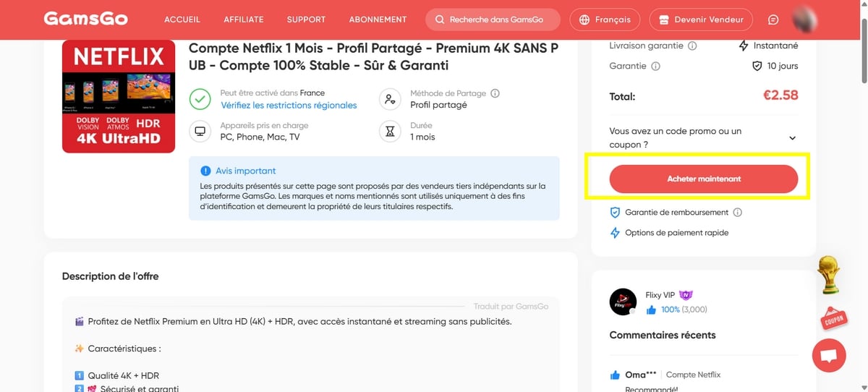Viewport: 868px width, 392px height.
Task: Click the Commentaires récents heading
Action: [663, 336]
